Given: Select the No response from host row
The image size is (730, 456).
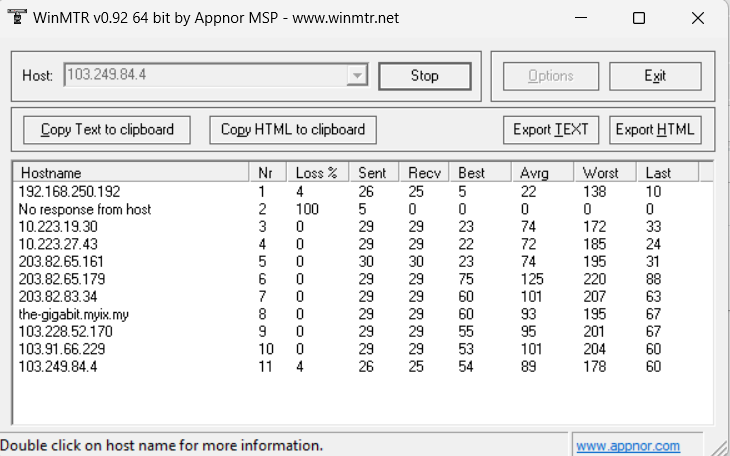Looking at the screenshot, I should tap(85, 209).
